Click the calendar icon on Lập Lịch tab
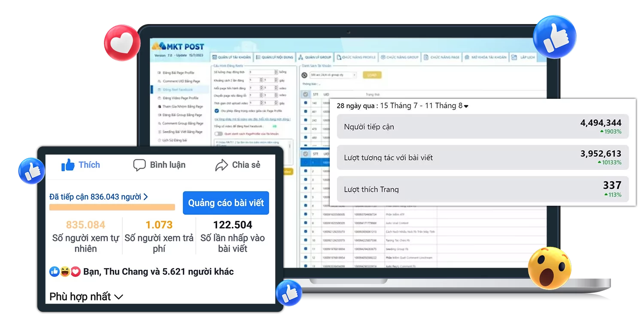 coord(514,57)
